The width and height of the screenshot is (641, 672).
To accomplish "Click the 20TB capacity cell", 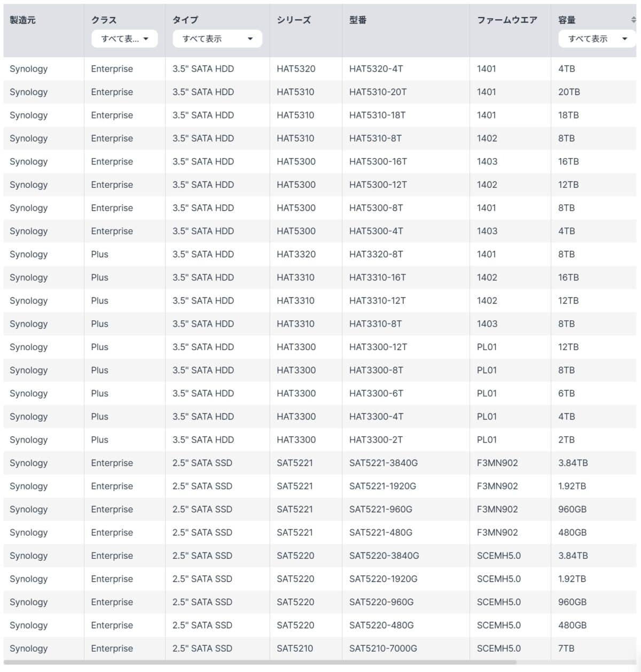I will 569,92.
